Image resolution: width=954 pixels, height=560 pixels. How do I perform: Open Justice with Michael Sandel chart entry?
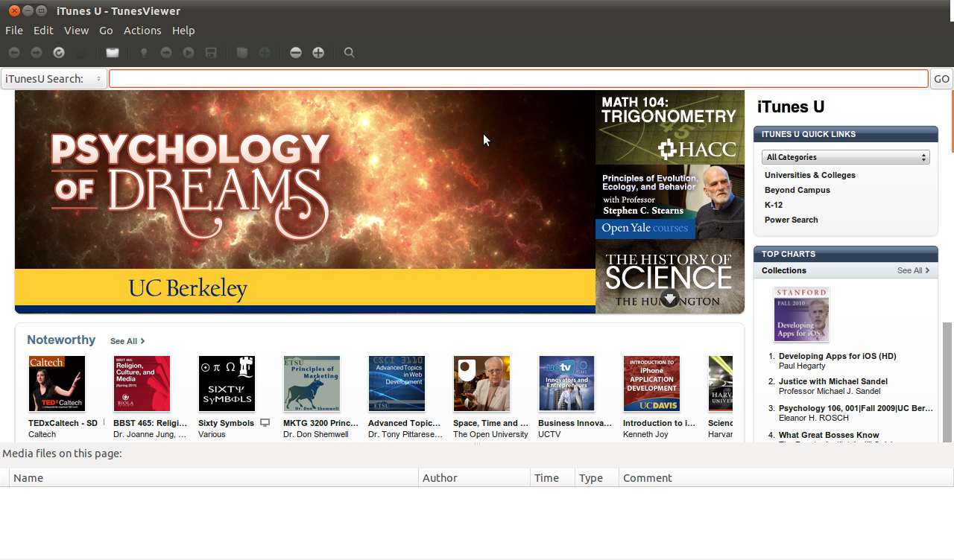(x=833, y=381)
